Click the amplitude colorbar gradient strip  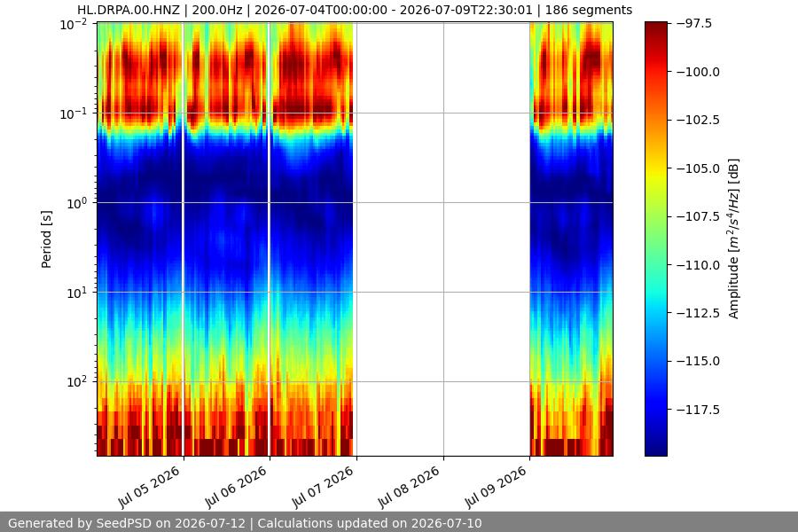(x=655, y=239)
